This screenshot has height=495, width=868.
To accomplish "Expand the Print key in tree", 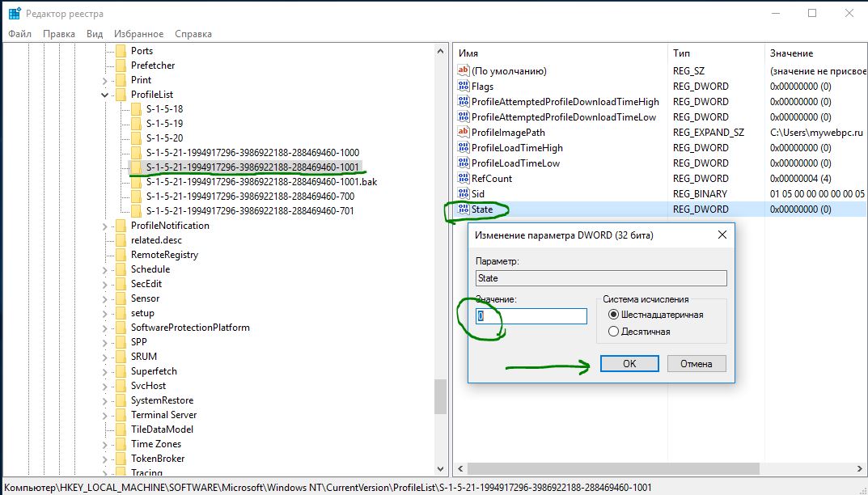I will pos(104,80).
